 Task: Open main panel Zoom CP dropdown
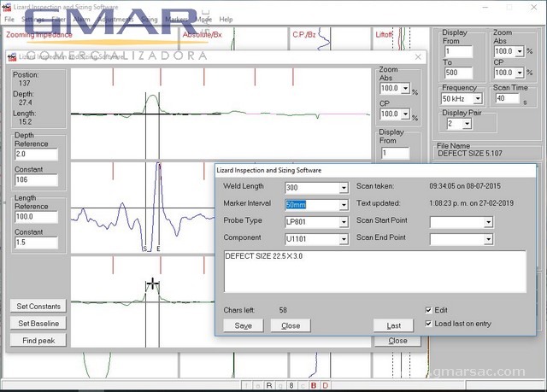(x=520, y=73)
